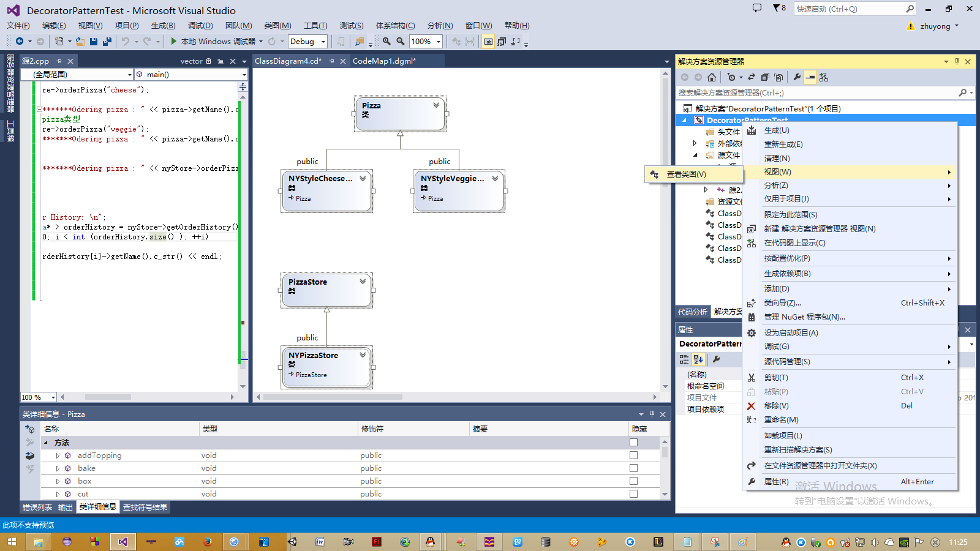Image resolution: width=980 pixels, height=551 pixels.
Task: Click Show All Files icon
Action: [778, 77]
